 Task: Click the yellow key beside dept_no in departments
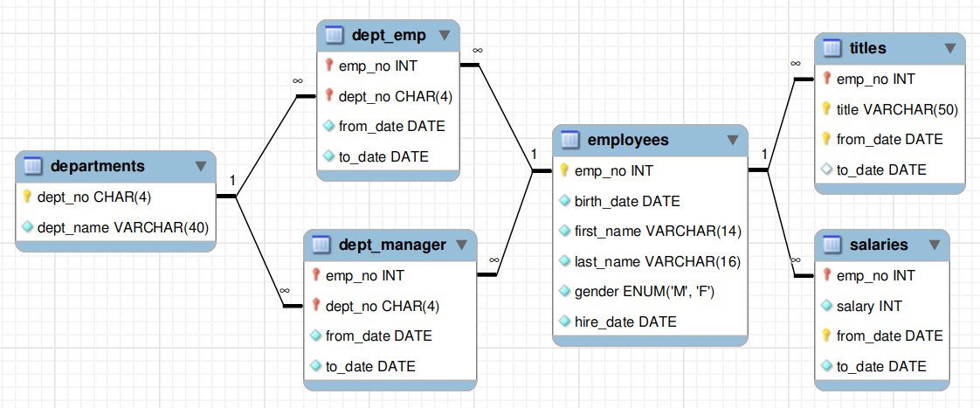coord(26,197)
